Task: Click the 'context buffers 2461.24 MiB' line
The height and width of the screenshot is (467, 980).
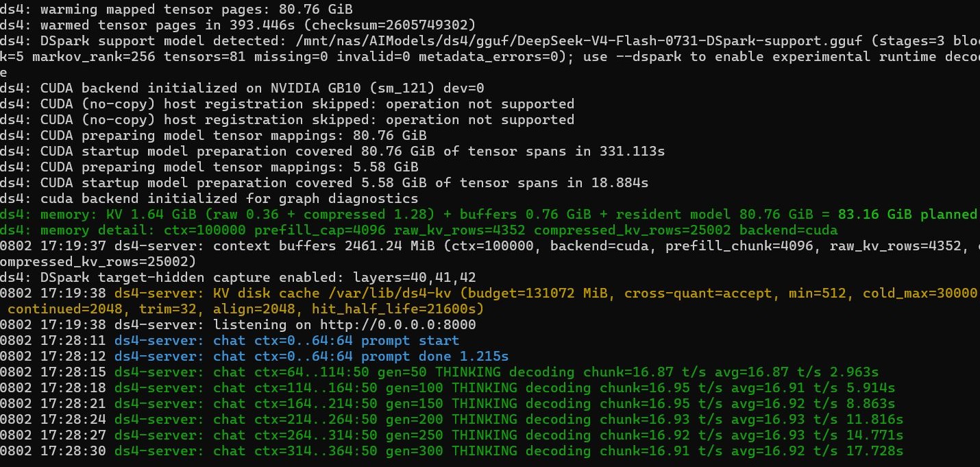Action: pos(489,253)
